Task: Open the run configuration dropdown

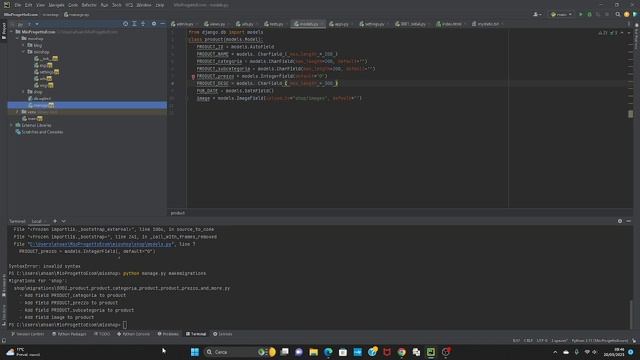Action: (x=561, y=14)
